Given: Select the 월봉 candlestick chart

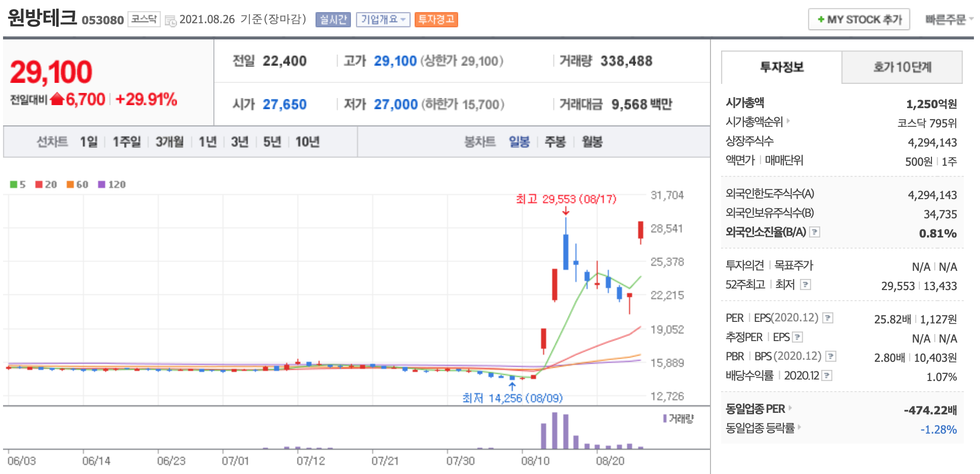Looking at the screenshot, I should [592, 142].
